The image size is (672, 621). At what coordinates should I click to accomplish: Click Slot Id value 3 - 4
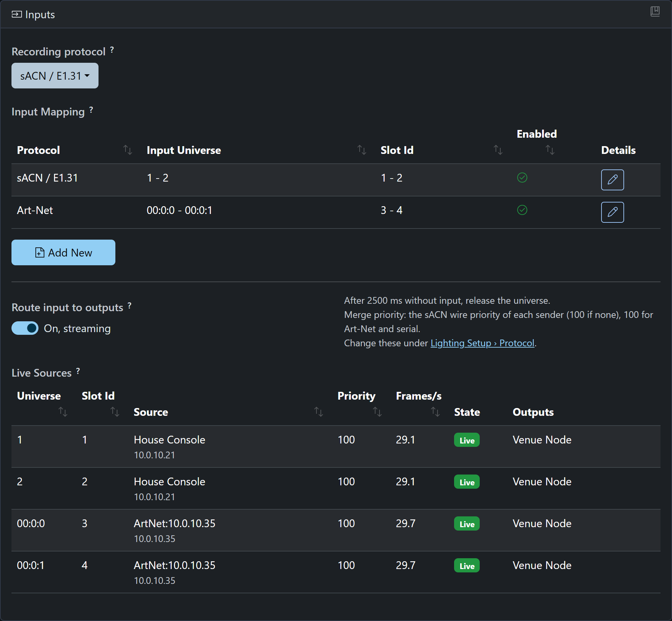[x=392, y=210]
